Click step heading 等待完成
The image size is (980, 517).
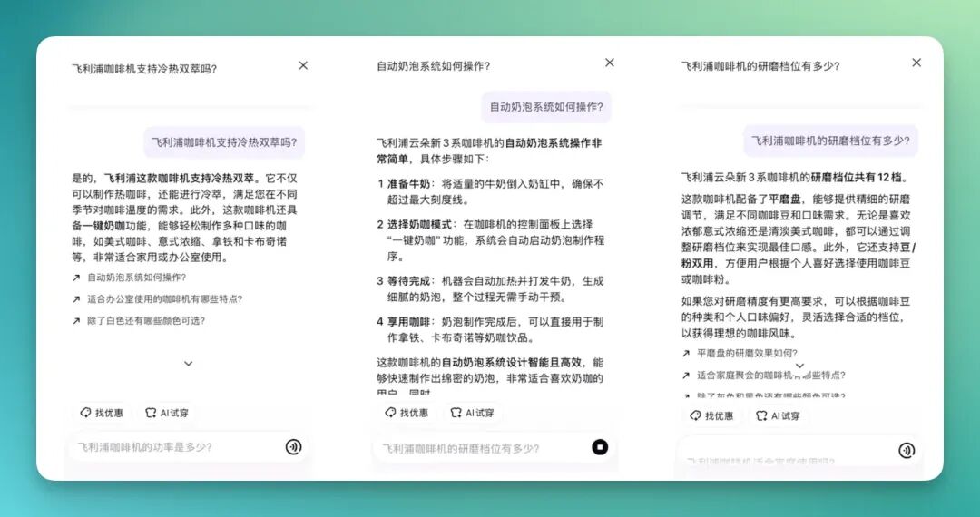(408, 281)
